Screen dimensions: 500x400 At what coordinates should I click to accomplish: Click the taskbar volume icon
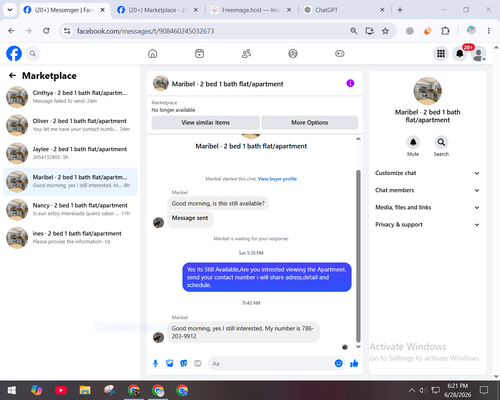click(x=423, y=390)
